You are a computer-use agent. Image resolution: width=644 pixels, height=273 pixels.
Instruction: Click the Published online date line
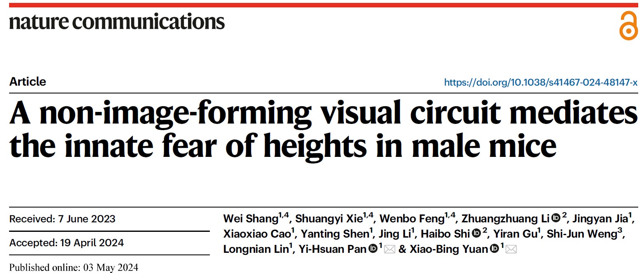click(74, 267)
